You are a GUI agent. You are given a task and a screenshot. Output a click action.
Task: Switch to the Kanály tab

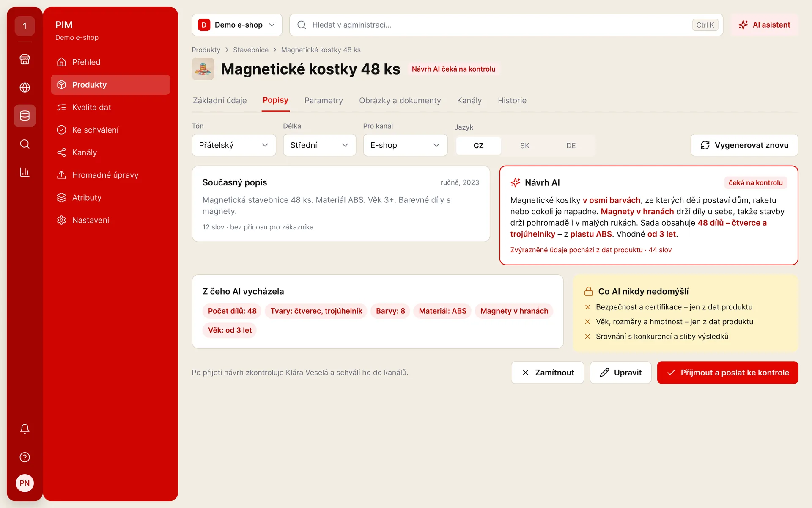tap(469, 101)
